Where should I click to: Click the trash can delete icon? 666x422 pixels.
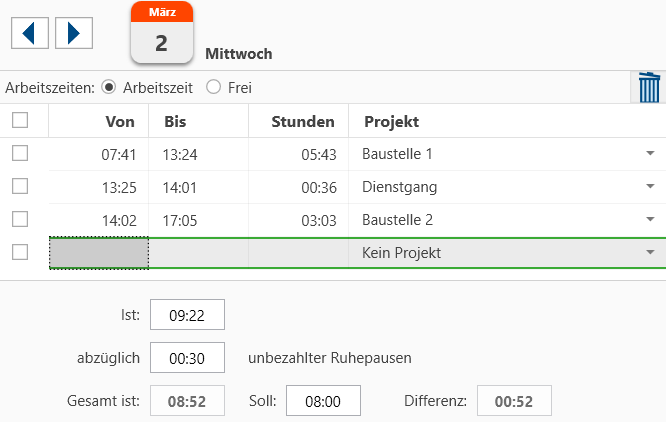650,87
